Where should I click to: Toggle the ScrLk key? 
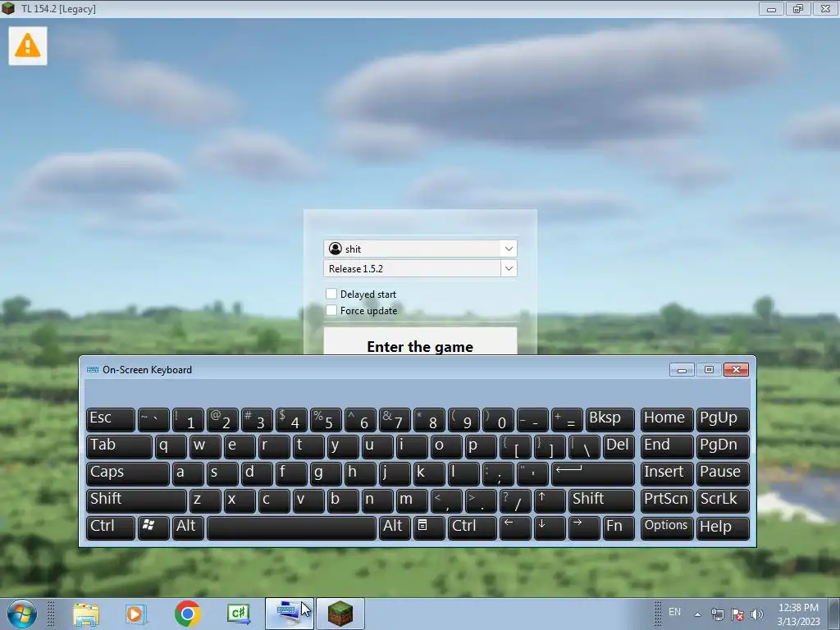coord(723,500)
